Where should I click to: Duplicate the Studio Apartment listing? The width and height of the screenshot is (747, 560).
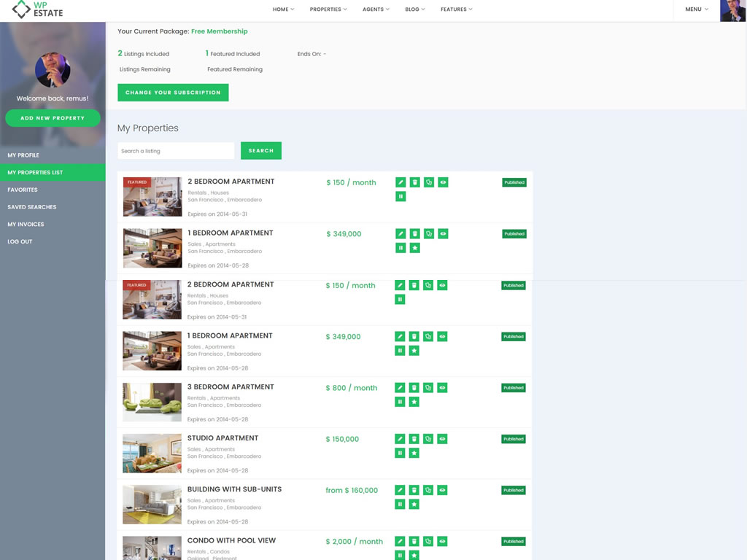pos(428,439)
